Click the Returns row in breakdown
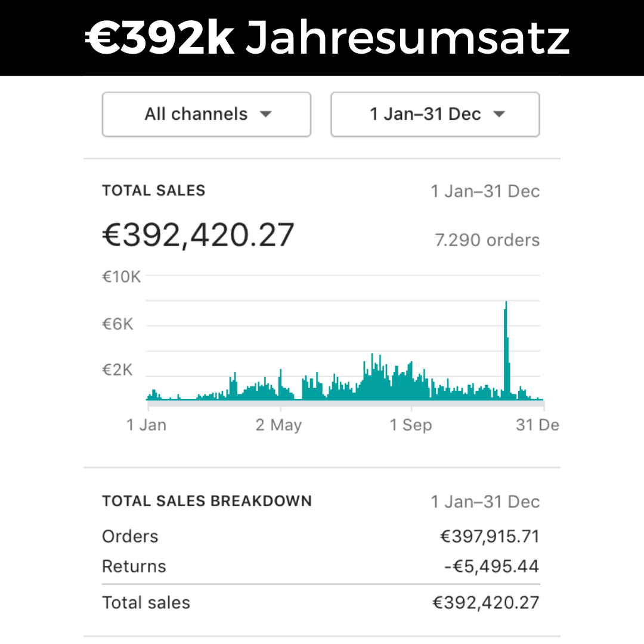The image size is (644, 644). (x=321, y=566)
